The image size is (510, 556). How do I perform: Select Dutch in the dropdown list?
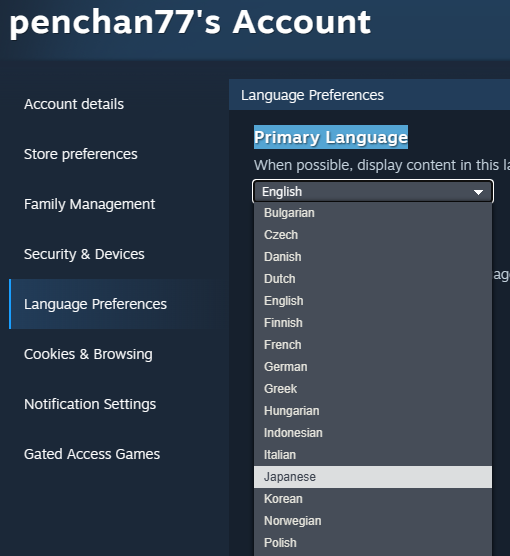373,279
